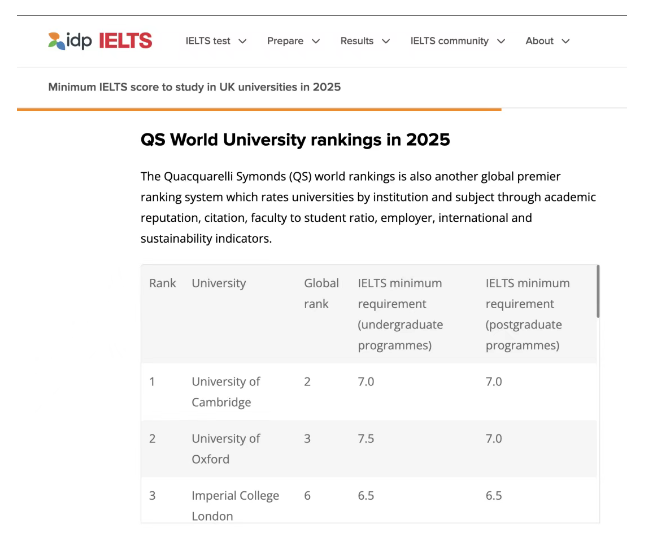The image size is (651, 537).
Task: Click Cambridge's global rank value 2
Action: click(x=307, y=382)
